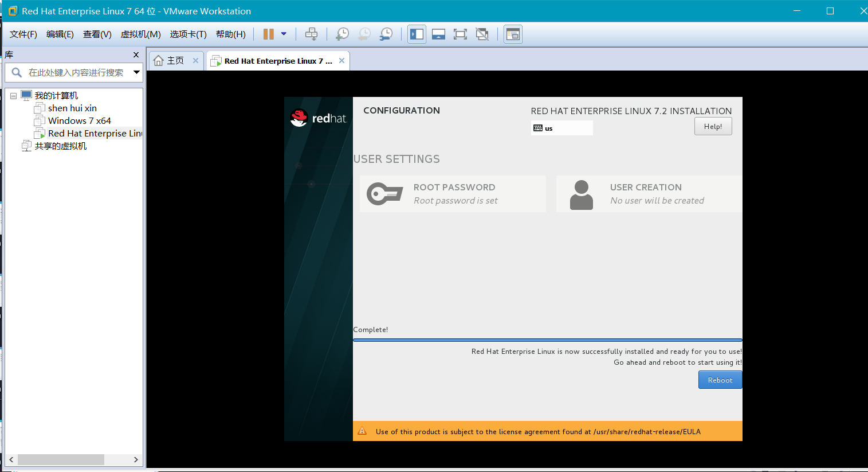
Task: Send Ctrl+Alt+Del to the VM
Action: click(x=311, y=34)
